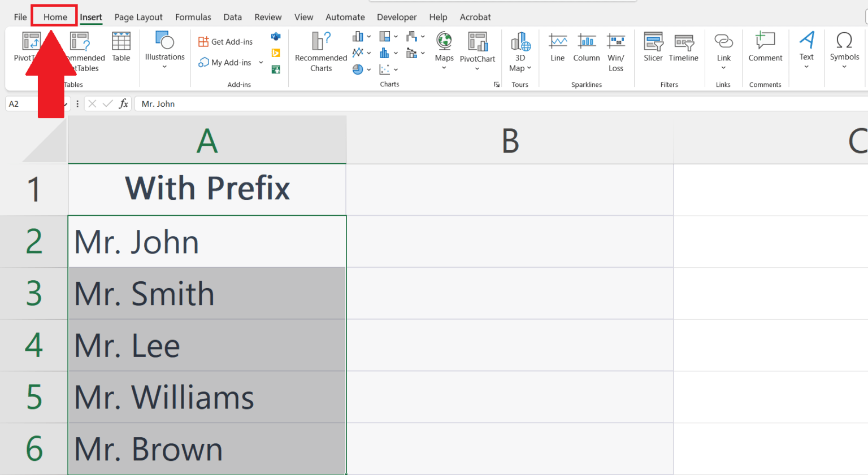
Task: Open the Get Add-ins store
Action: tap(225, 41)
